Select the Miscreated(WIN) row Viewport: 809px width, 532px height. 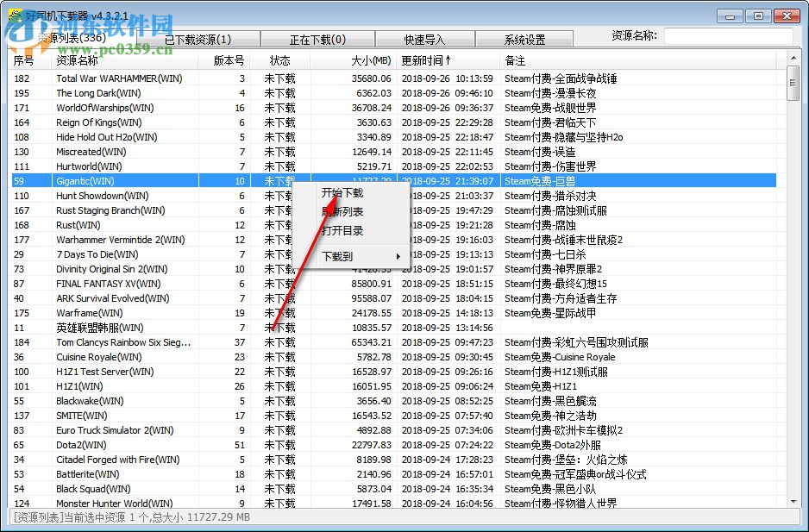point(392,152)
